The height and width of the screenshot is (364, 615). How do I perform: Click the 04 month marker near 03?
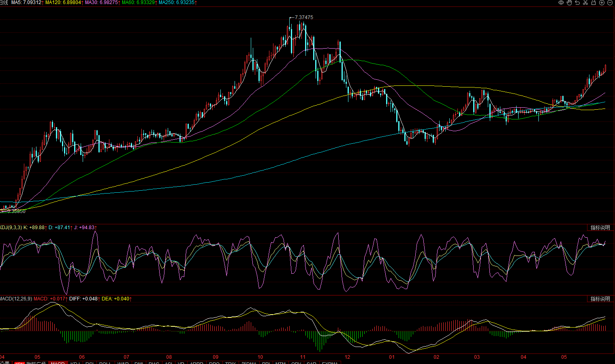point(523,357)
